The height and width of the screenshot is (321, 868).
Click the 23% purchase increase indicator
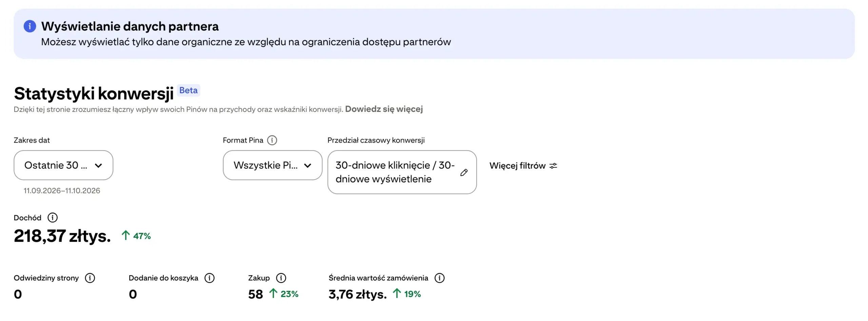point(284,294)
